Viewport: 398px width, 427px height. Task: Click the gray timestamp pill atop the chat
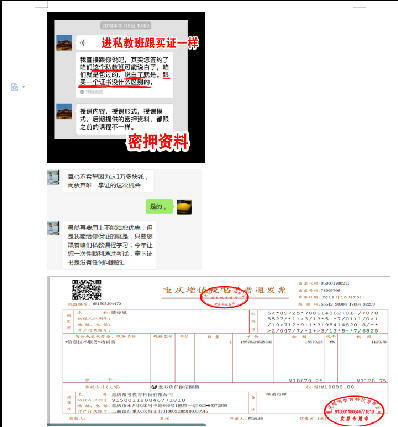(126, 26)
